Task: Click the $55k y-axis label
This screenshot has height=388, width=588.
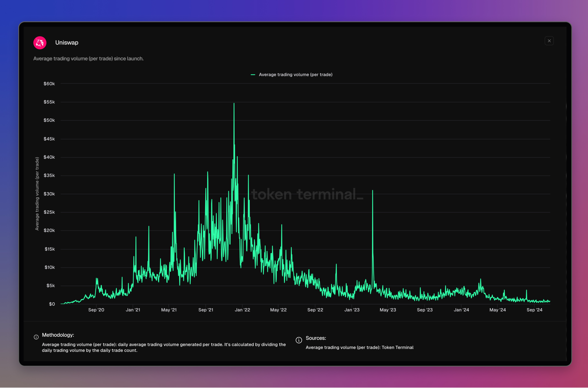Action: coord(49,102)
